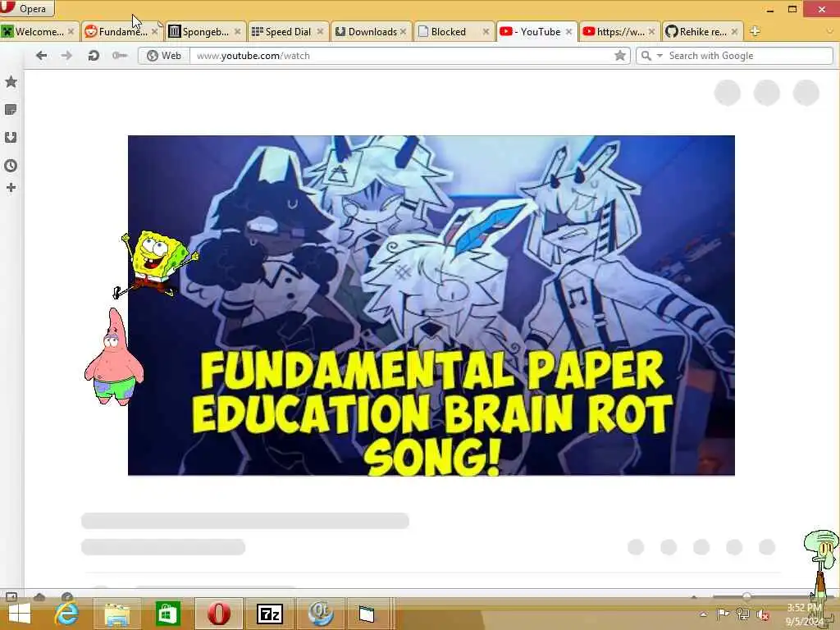Click the Opera taskbar button
840x630 pixels.
point(218,614)
